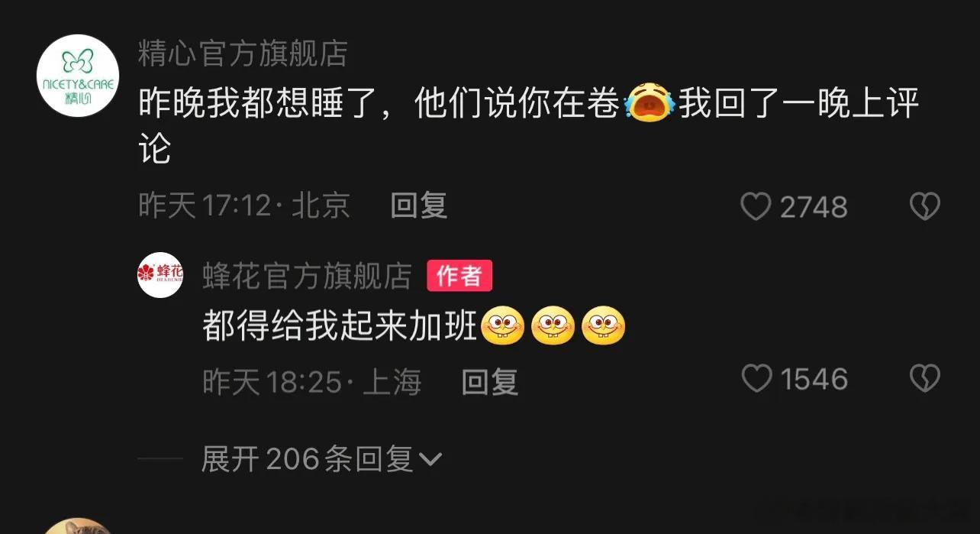Dislike the 精心 comment via broken heart
Screen dimensions: 980x534
tap(925, 206)
